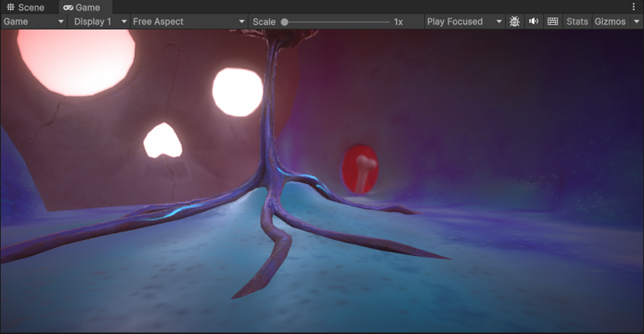The width and height of the screenshot is (644, 334).
Task: Open the panel's three-dot options menu
Action: [634, 7]
